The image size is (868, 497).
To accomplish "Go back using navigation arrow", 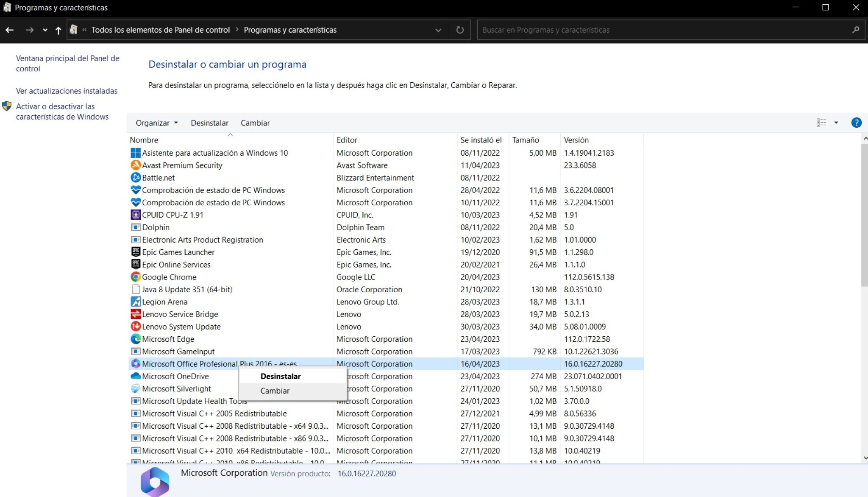I will [9, 30].
